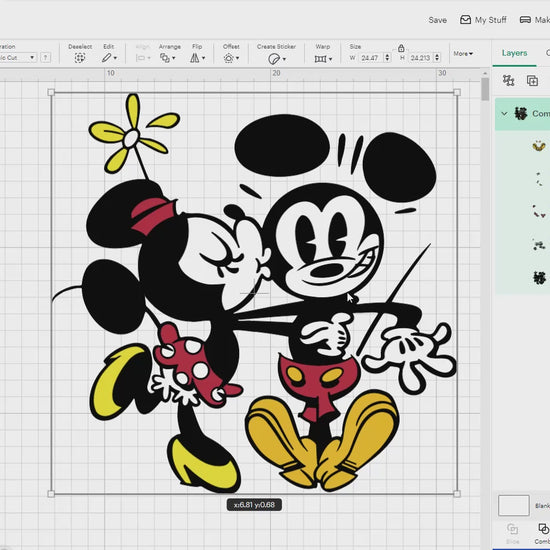Click the Combine icon at panel bottom
This screenshot has height=550, width=550.
tap(543, 529)
